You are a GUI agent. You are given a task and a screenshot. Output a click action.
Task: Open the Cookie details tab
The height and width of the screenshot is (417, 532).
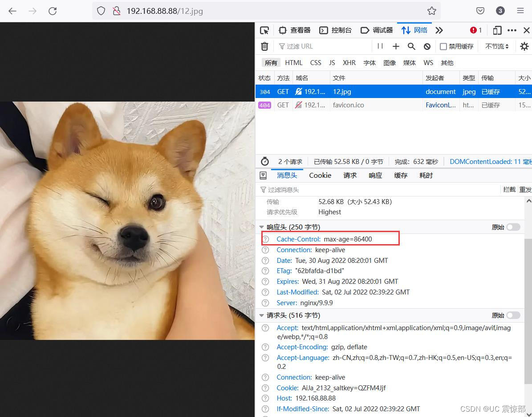coord(320,175)
